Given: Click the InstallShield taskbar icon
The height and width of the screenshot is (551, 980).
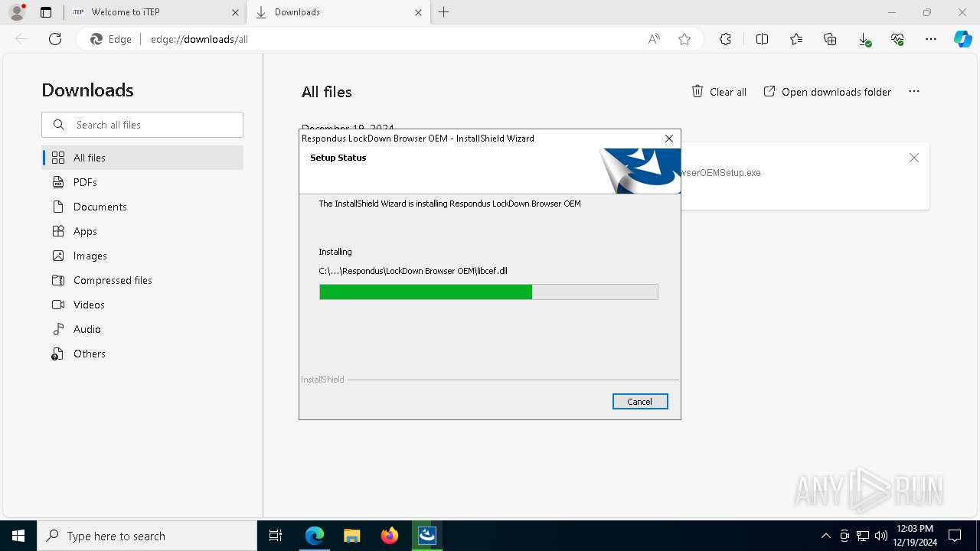Looking at the screenshot, I should tap(427, 536).
